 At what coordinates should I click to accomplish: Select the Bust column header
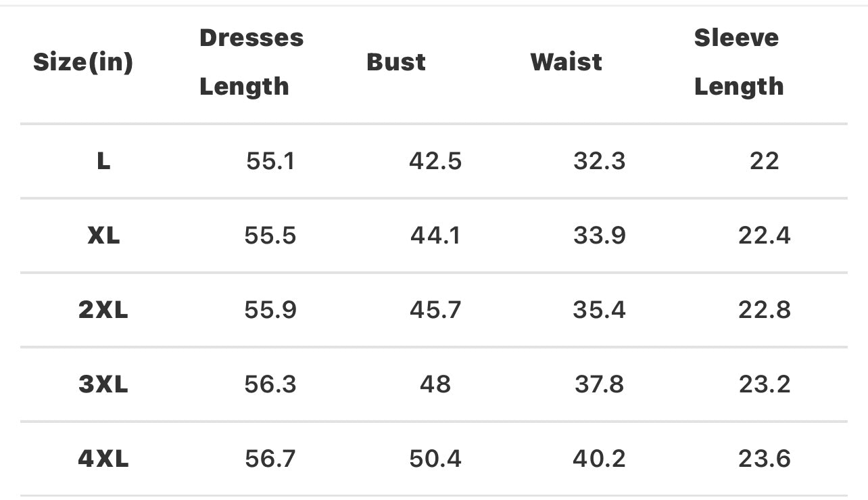click(396, 62)
